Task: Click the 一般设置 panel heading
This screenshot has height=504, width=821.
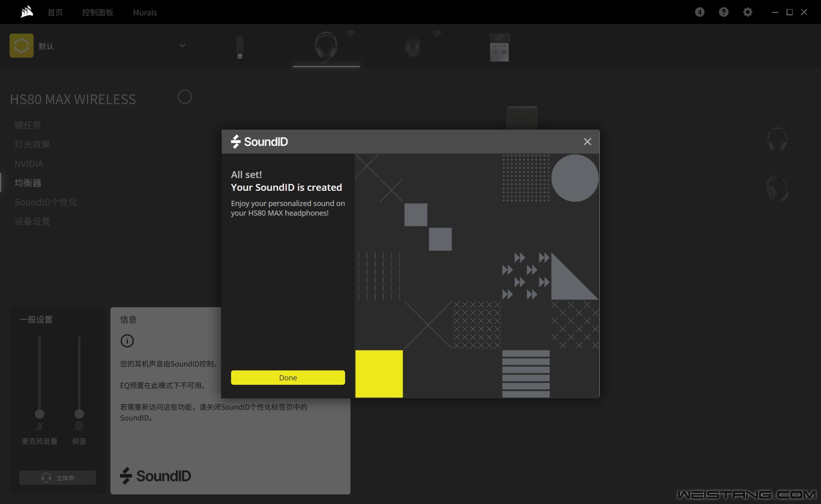Action: pyautogui.click(x=36, y=320)
